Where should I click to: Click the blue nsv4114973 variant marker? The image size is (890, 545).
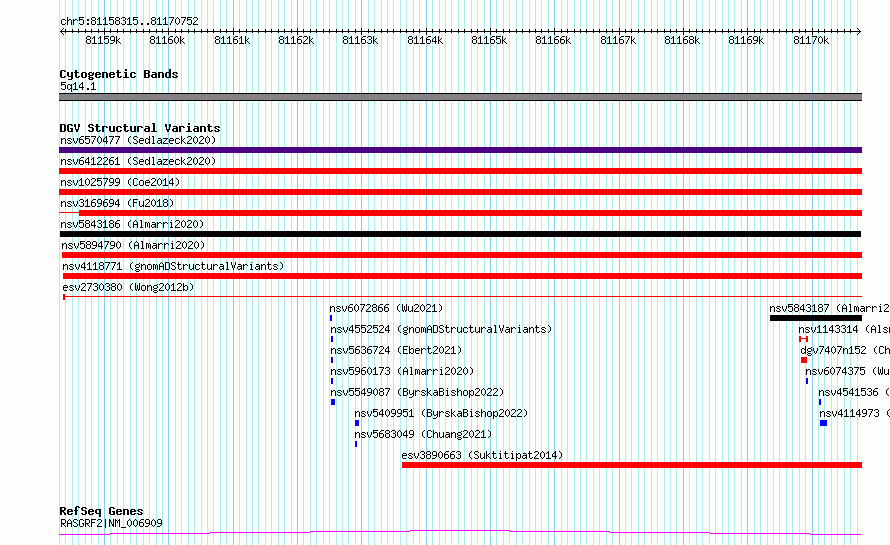[x=824, y=423]
